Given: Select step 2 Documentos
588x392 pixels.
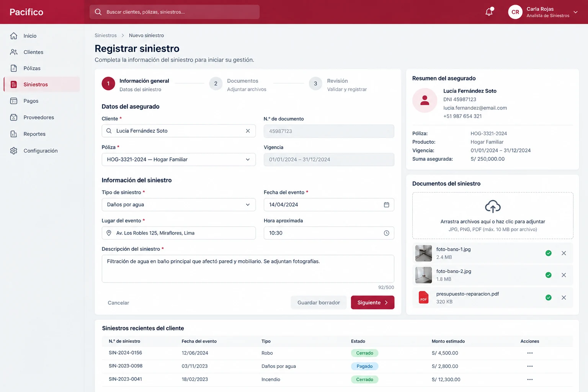Looking at the screenshot, I should click(238, 84).
